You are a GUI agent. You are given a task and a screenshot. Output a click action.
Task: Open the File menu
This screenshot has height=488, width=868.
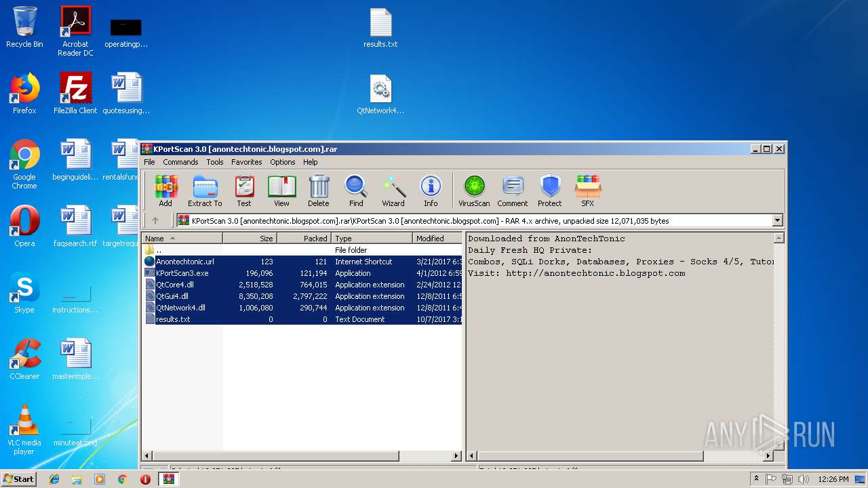(149, 162)
